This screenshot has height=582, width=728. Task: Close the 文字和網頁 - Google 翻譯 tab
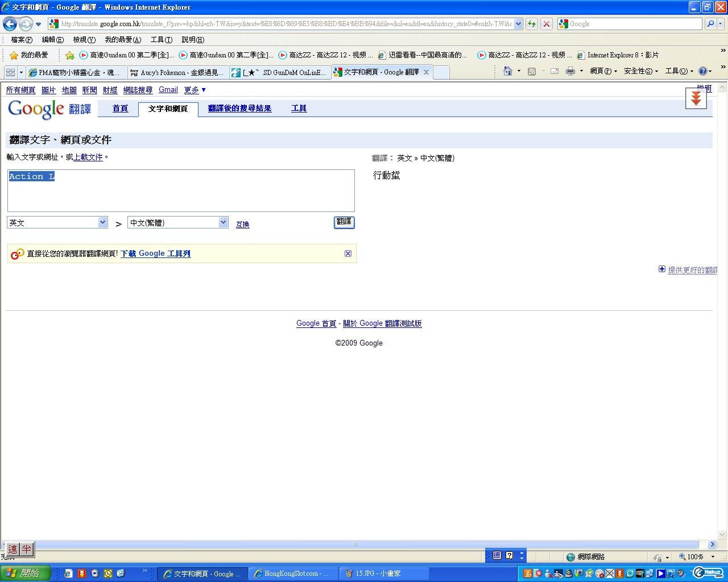tap(426, 72)
